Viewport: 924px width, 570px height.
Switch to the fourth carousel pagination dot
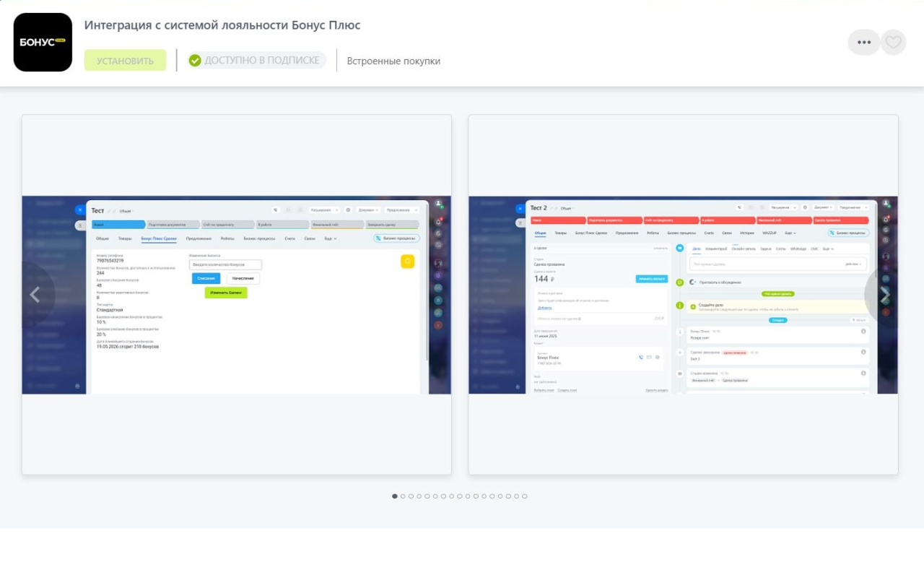tap(419, 496)
